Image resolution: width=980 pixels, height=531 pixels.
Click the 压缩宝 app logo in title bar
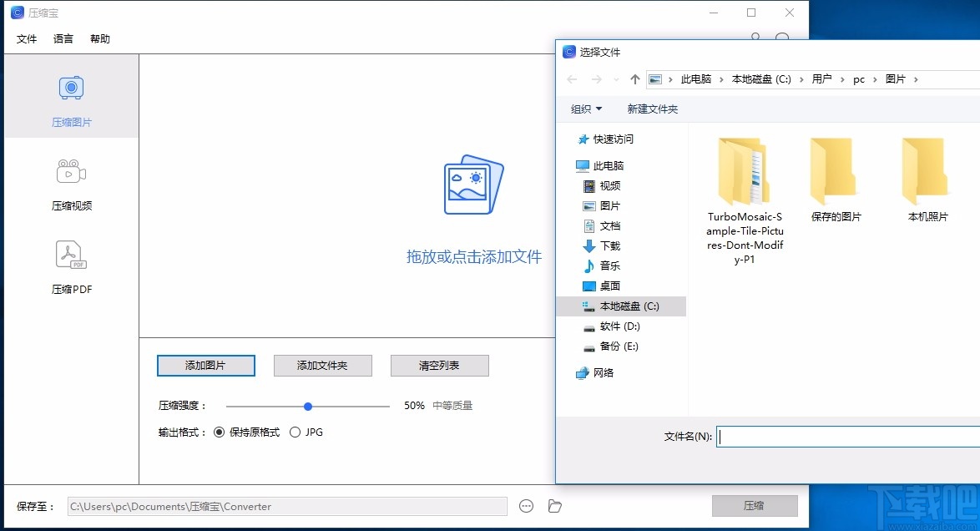[x=18, y=13]
